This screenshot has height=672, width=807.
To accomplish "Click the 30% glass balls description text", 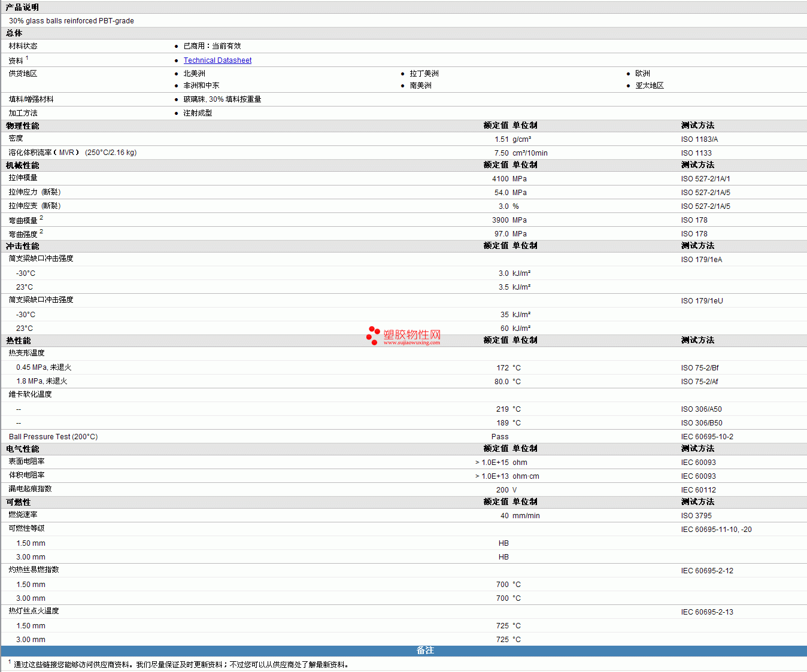I will click(71, 21).
